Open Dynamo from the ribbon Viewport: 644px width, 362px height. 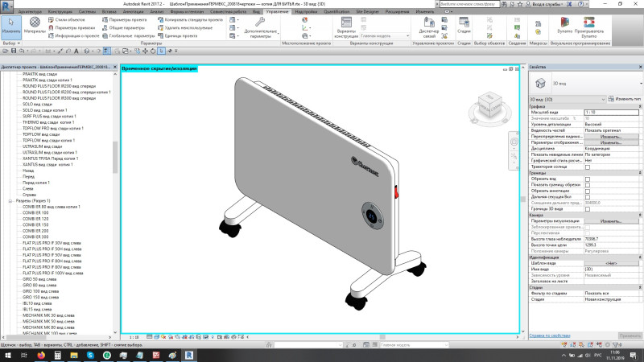pyautogui.click(x=563, y=29)
